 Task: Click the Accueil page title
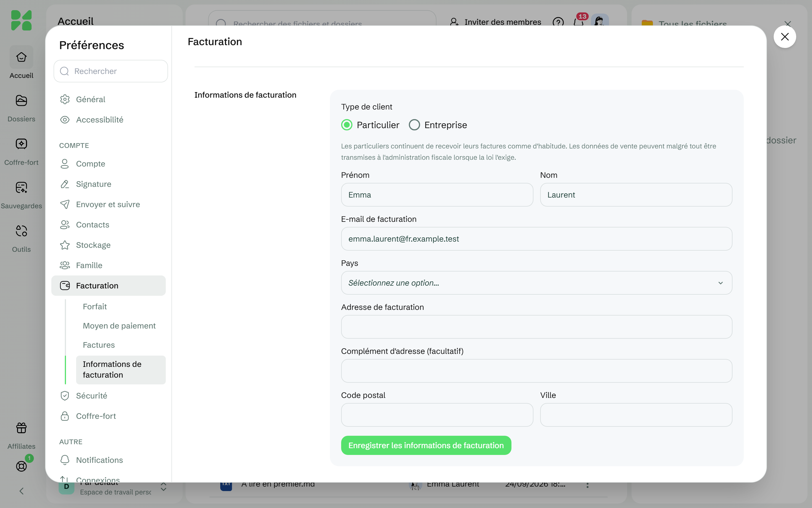tap(76, 21)
